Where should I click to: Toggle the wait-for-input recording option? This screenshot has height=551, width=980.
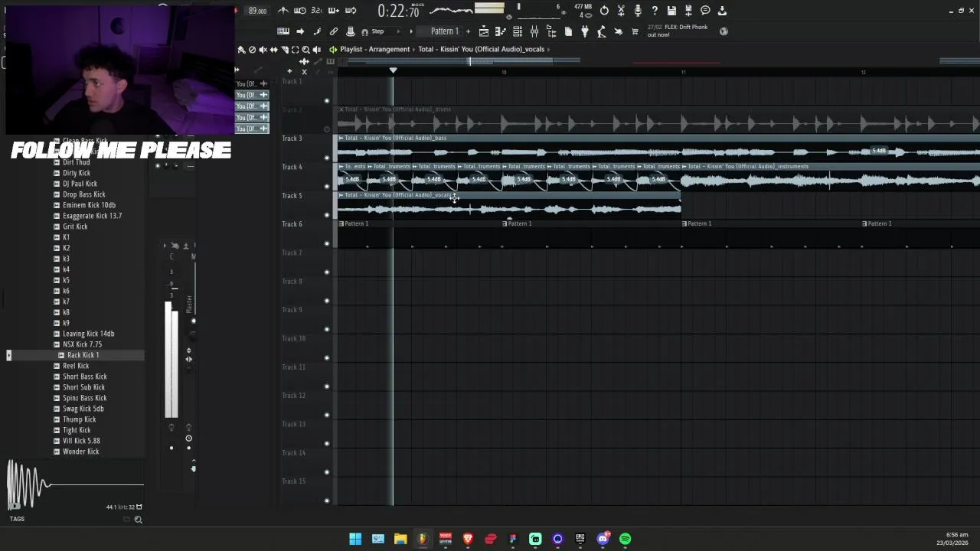click(x=300, y=11)
